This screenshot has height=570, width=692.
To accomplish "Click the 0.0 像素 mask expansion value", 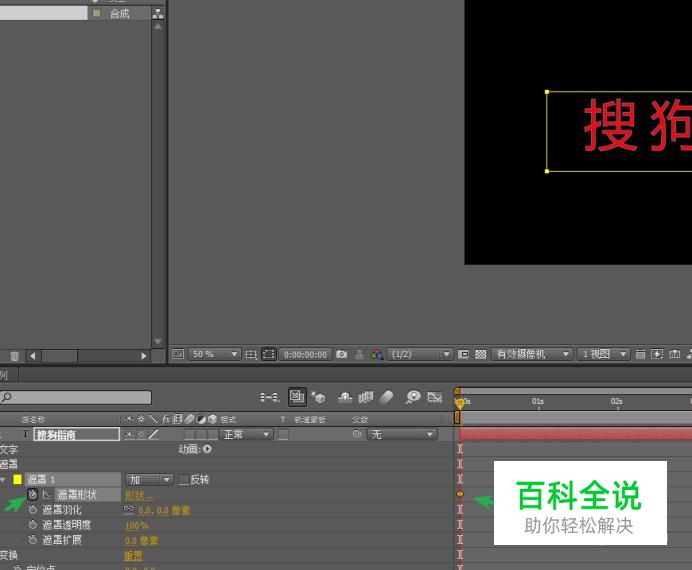I will click(141, 540).
